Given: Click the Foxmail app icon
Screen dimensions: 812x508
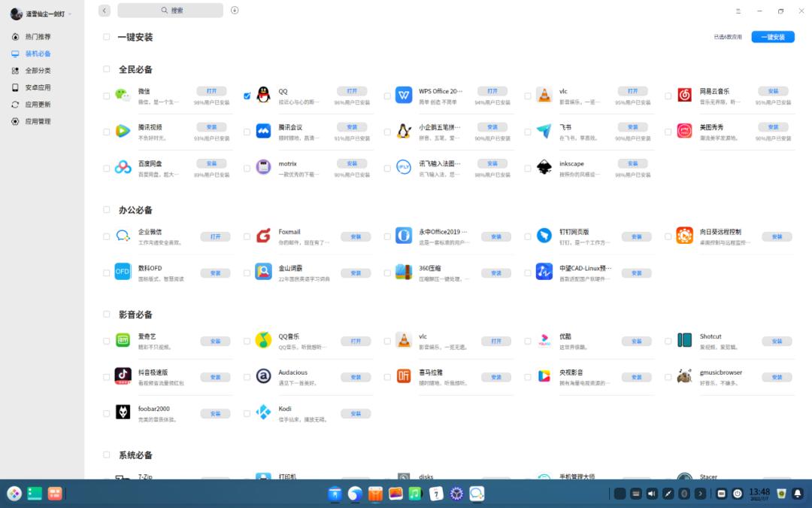Looking at the screenshot, I should 263,236.
